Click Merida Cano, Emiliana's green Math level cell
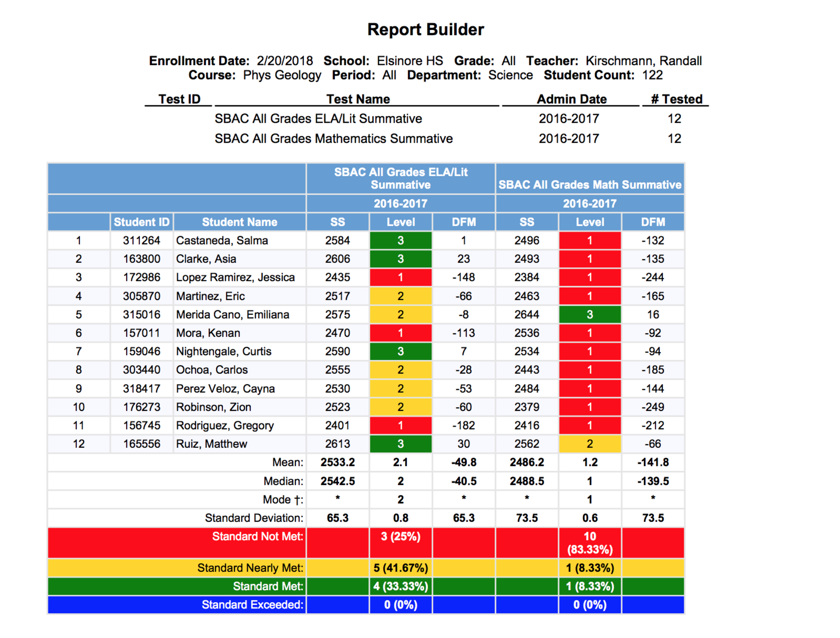 (x=589, y=314)
